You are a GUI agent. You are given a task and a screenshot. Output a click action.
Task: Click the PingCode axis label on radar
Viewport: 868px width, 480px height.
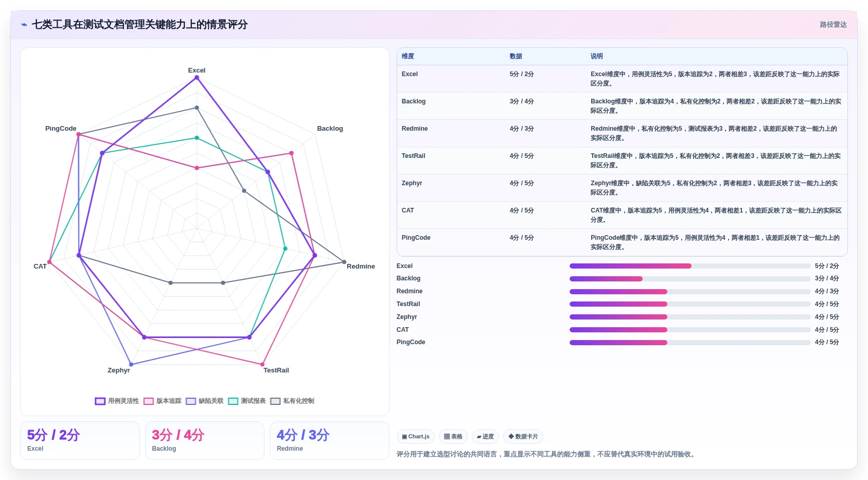[x=61, y=129]
